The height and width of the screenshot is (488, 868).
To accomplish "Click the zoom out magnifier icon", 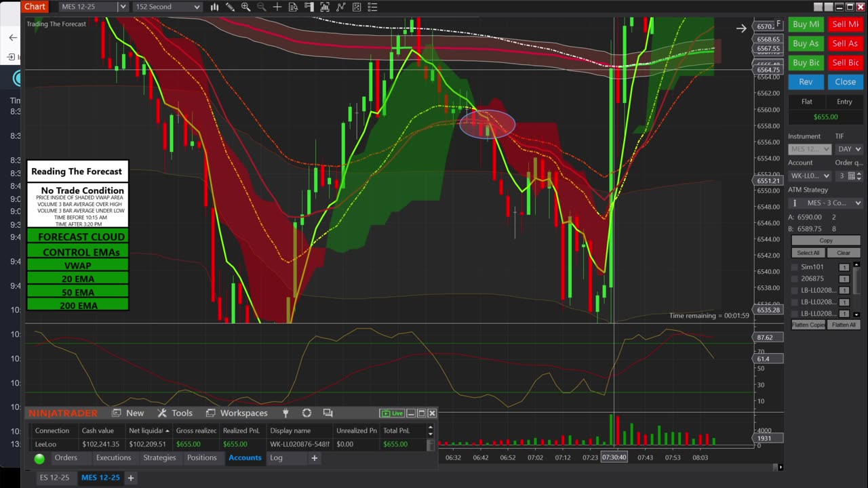I will click(261, 7).
